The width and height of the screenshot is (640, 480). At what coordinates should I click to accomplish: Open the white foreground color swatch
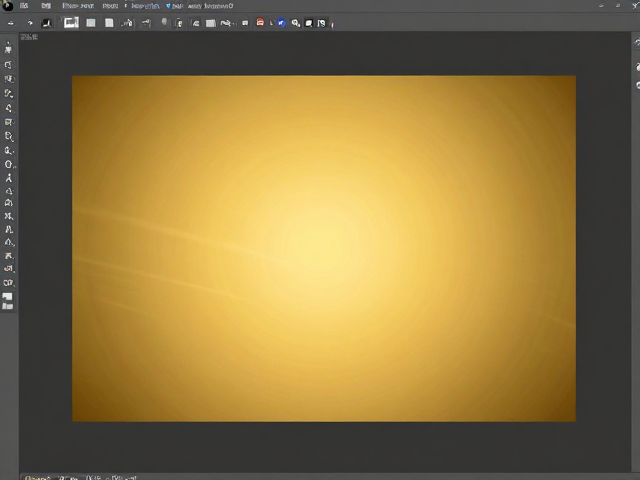tap(7, 297)
